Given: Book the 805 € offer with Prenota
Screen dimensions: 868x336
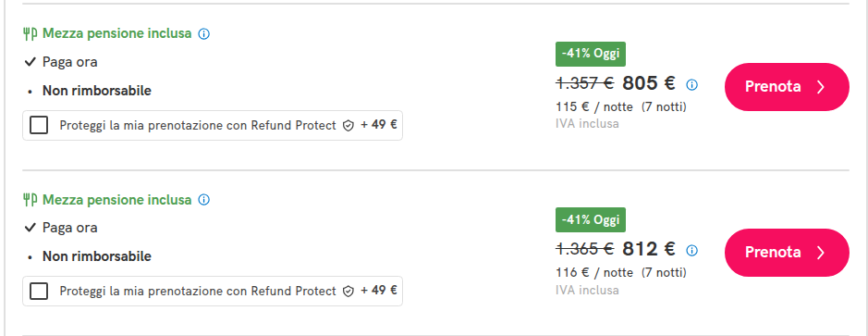Looking at the screenshot, I should coord(787,87).
